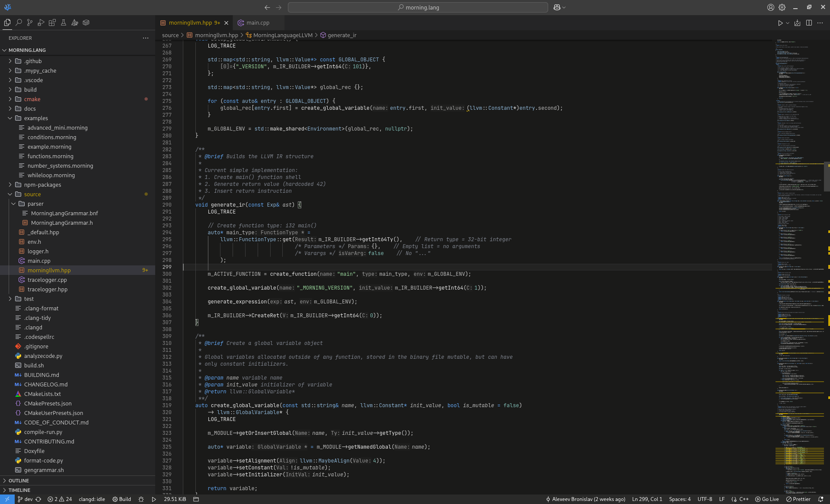830x504 pixels.
Task: Open the Testing flask view
Action: click(x=64, y=22)
